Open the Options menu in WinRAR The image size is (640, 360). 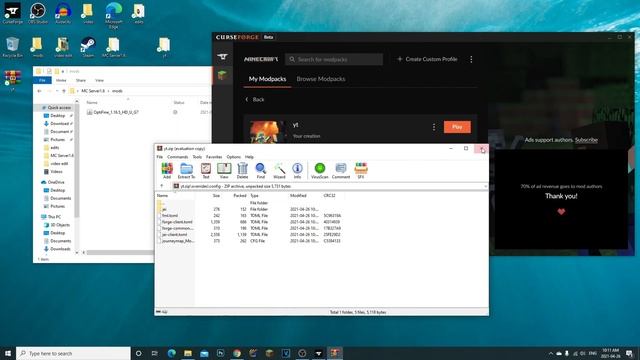233,157
